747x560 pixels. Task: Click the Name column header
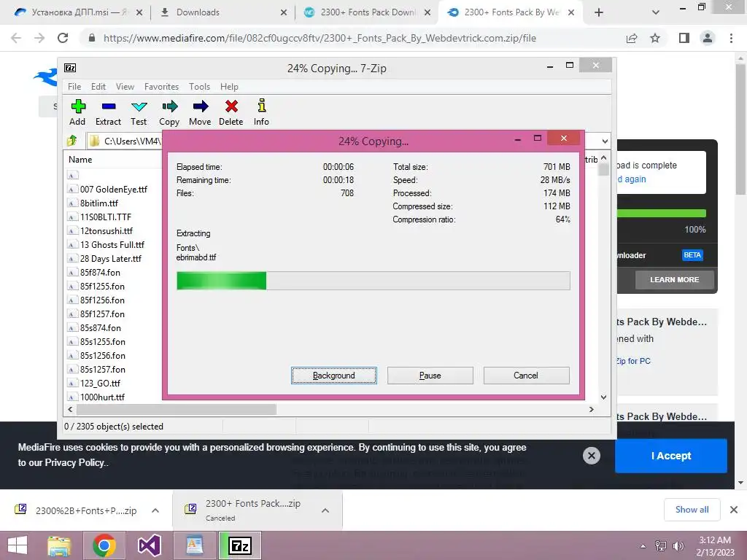80,160
